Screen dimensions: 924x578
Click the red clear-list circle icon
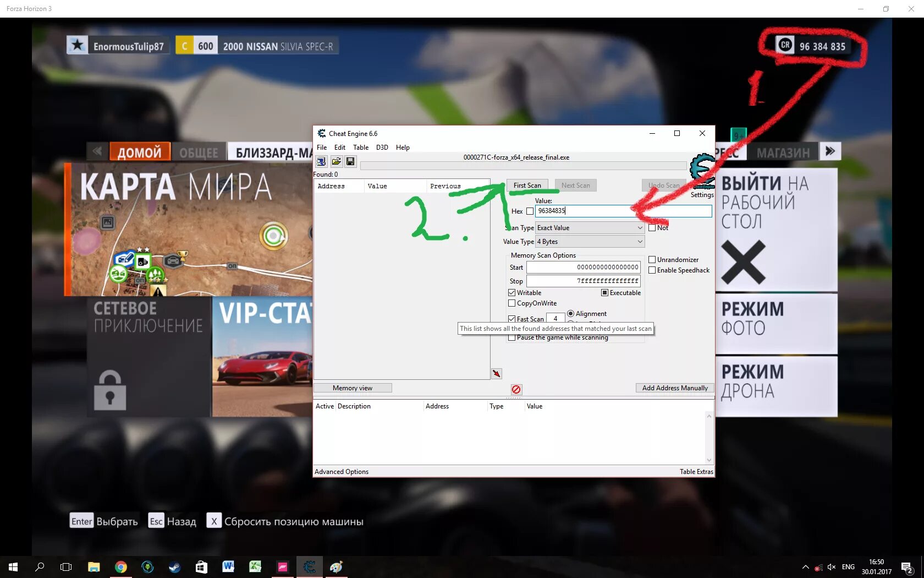coord(516,389)
